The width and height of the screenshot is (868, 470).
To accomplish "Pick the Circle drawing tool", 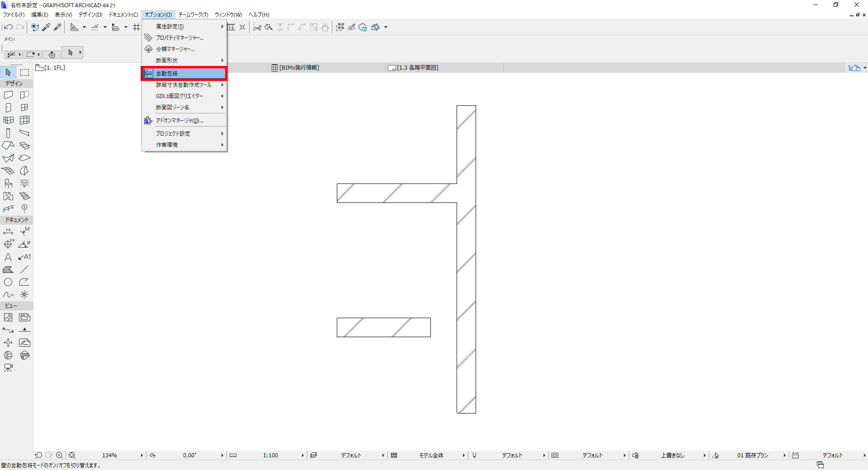I will 8,282.
